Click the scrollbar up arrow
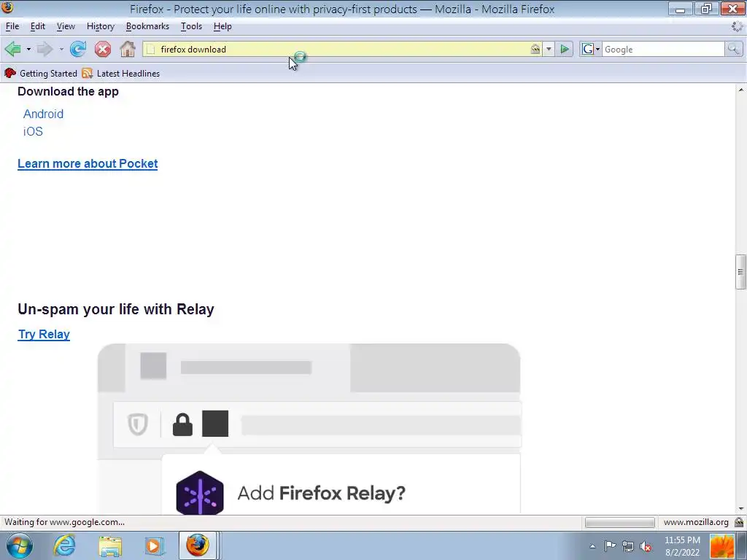 pyautogui.click(x=740, y=90)
